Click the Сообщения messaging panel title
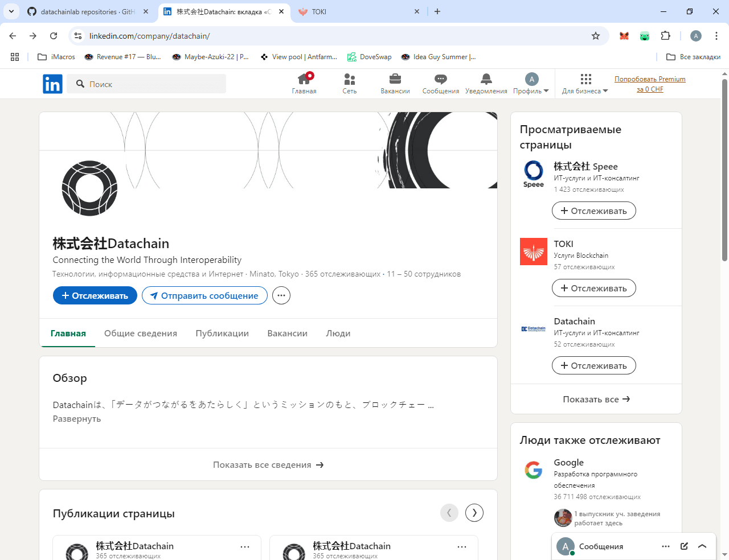 click(x=601, y=546)
